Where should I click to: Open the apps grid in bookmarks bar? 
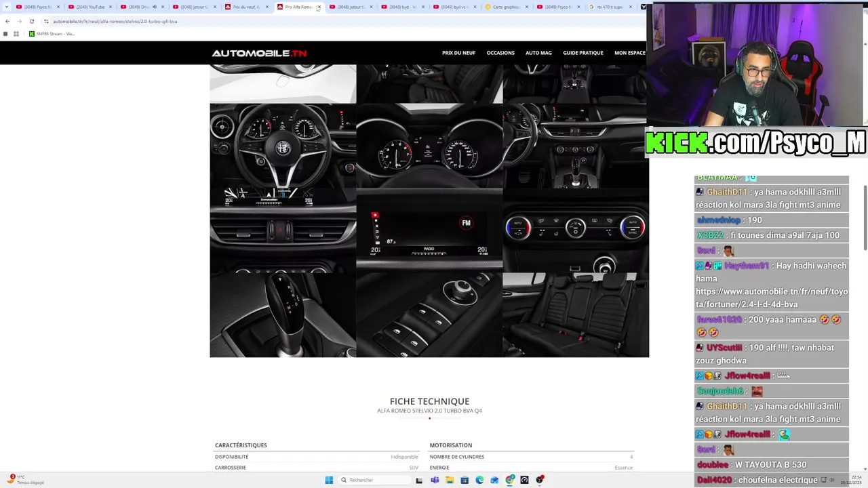click(x=16, y=34)
